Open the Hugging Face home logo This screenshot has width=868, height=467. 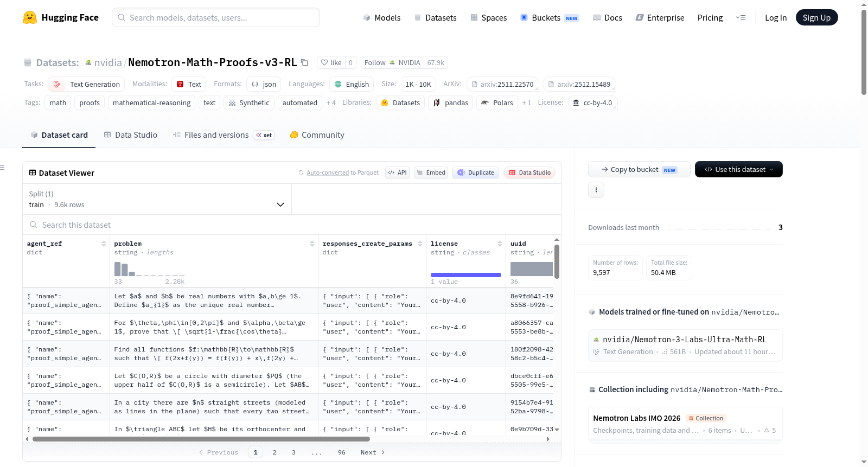(x=61, y=17)
